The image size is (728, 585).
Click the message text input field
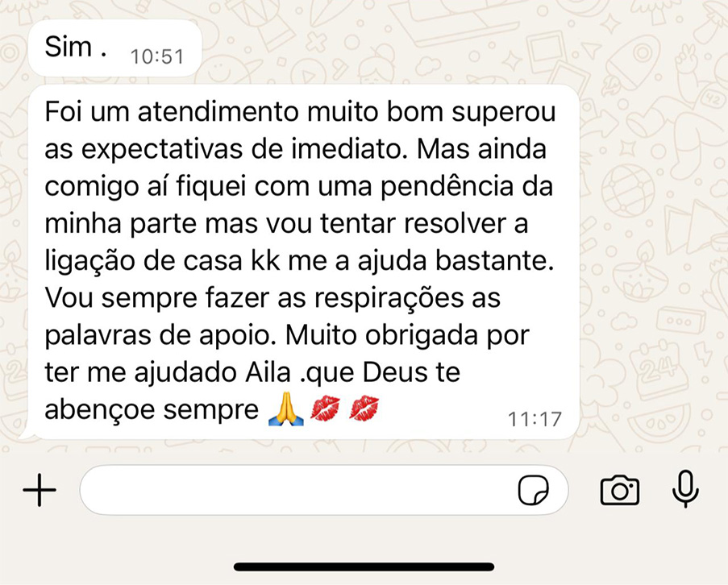click(323, 490)
